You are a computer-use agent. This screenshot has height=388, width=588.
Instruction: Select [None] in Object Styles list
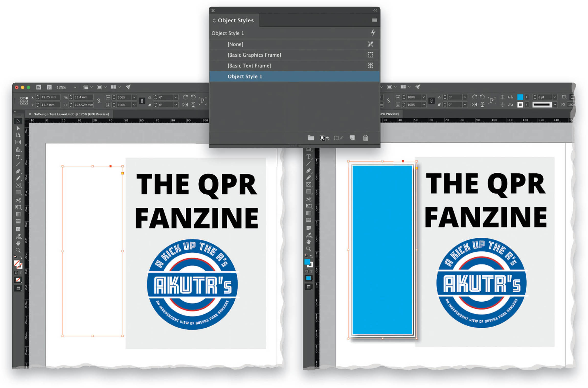[x=295, y=44]
